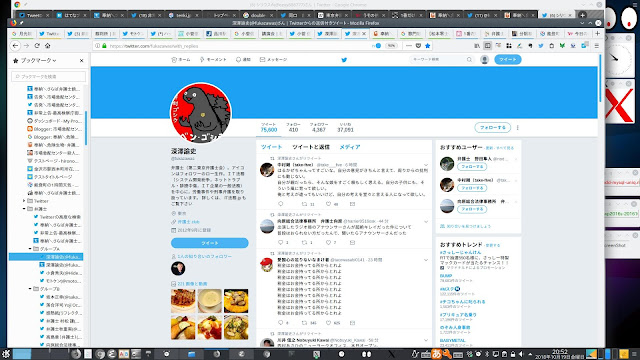Viewport: 640px width, 360px height.
Task: Toggle the sidebar icon in Firefox toolbar
Action: pos(487,46)
